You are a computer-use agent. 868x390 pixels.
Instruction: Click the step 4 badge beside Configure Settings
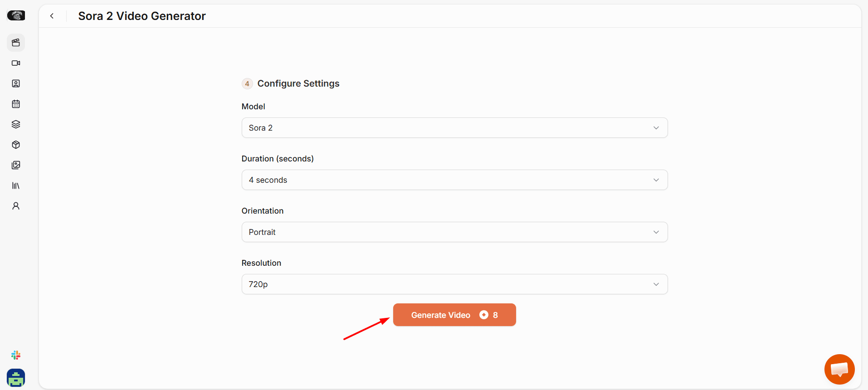(x=247, y=83)
